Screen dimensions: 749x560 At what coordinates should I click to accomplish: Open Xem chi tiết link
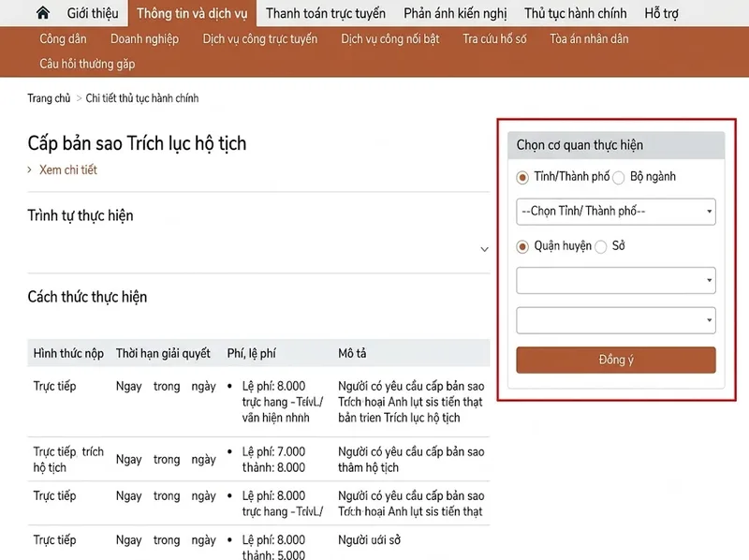click(67, 169)
